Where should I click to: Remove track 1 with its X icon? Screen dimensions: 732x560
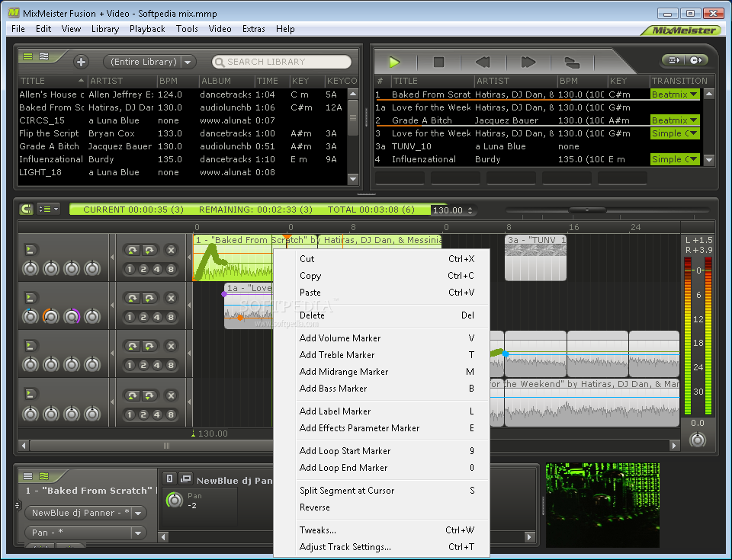coord(172,250)
